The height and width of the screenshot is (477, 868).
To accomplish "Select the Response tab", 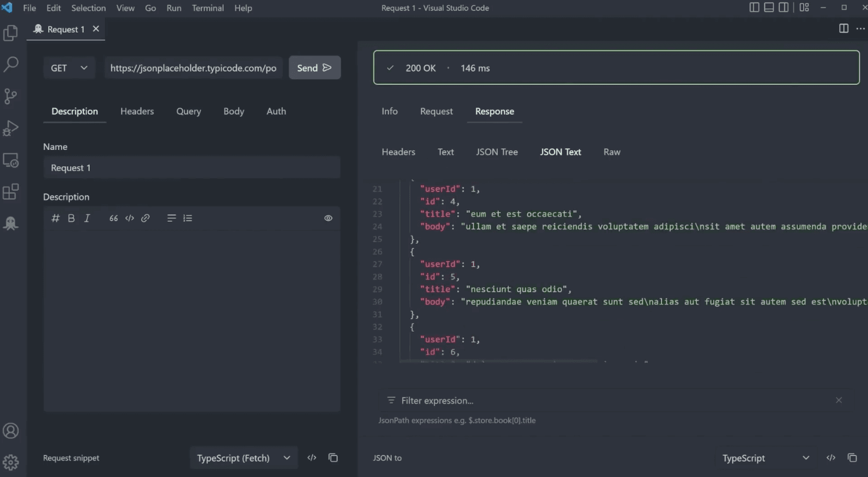I will 495,111.
